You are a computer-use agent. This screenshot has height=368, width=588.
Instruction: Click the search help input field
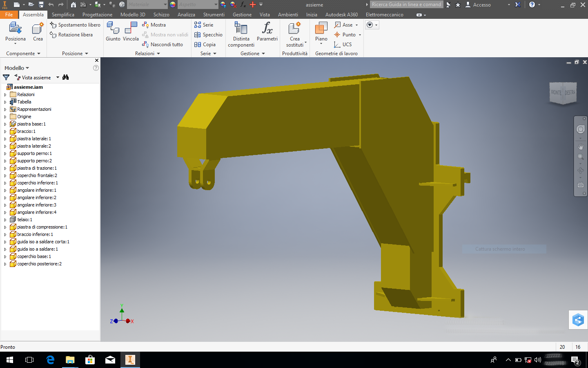pos(407,4)
